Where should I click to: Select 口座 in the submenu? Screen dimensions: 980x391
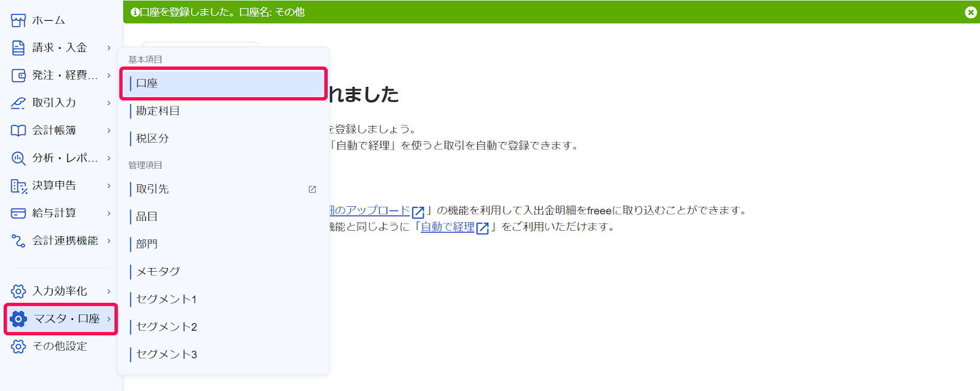pyautogui.click(x=223, y=83)
